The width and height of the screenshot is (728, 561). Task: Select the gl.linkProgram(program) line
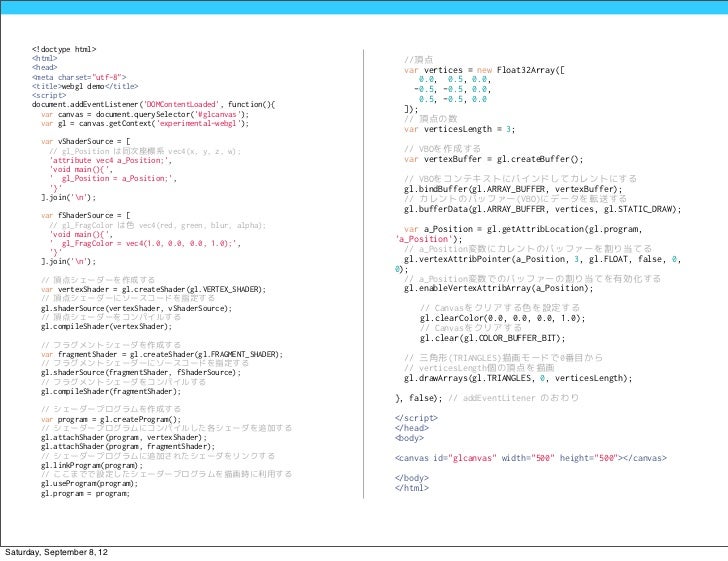92,465
